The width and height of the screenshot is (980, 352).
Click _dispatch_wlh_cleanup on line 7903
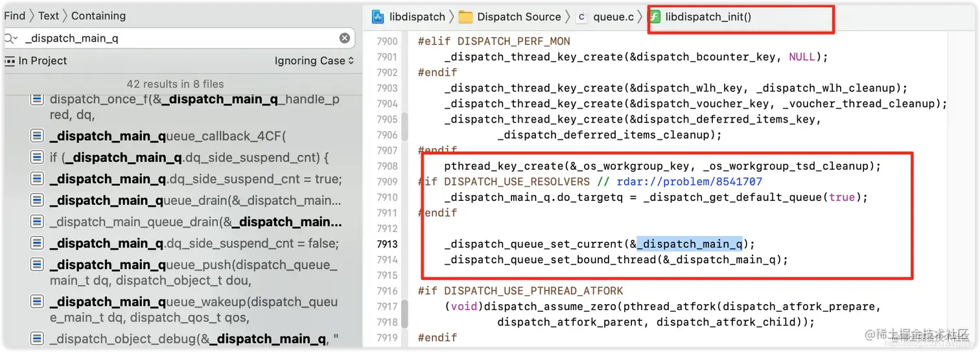coord(826,88)
